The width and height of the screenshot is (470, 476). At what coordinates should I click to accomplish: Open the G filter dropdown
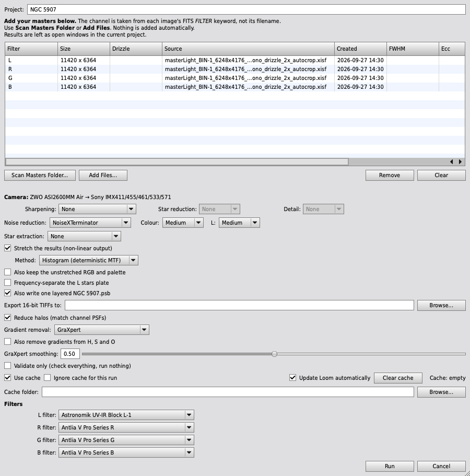[126, 440]
